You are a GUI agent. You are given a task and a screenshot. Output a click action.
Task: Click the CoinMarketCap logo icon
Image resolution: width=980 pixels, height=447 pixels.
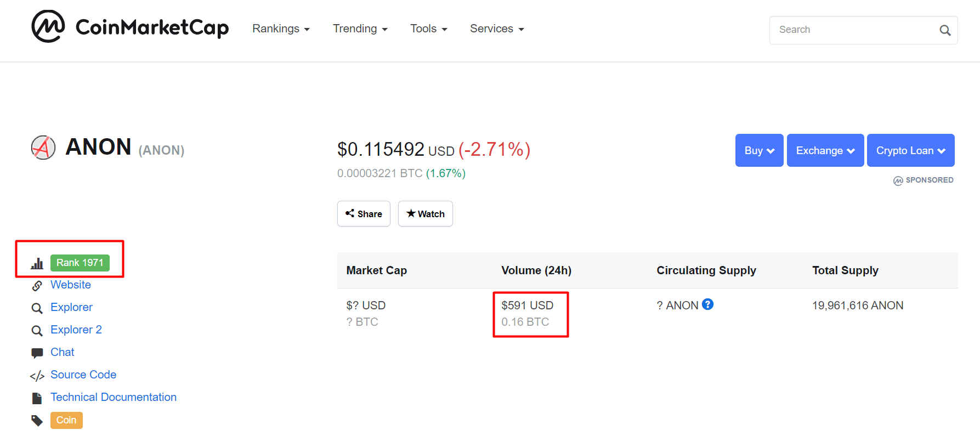48,26
